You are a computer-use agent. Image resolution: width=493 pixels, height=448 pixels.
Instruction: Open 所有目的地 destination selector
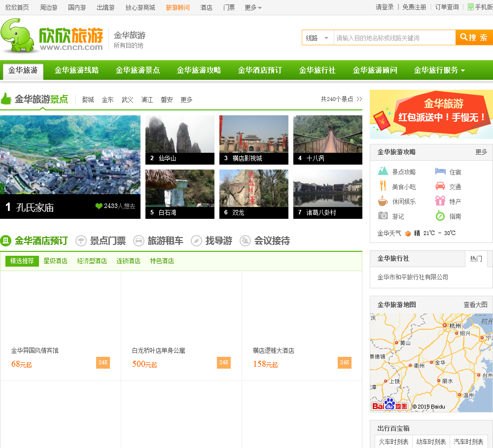tap(128, 45)
